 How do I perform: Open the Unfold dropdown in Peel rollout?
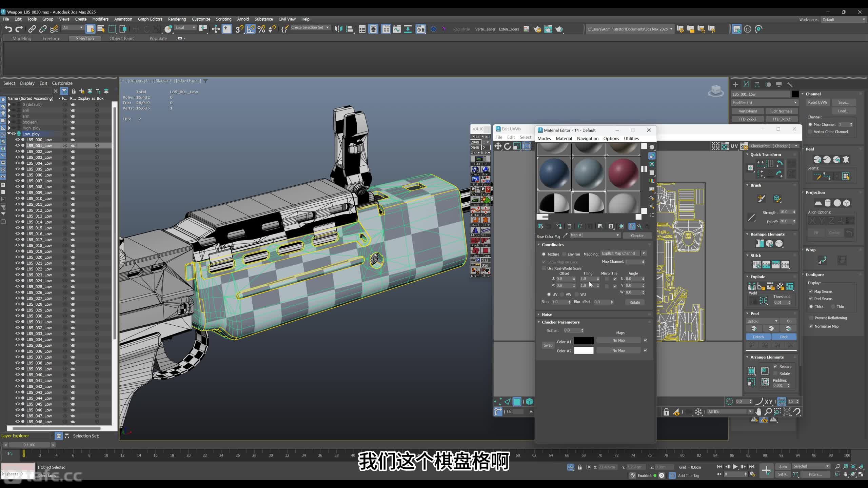pyautogui.click(x=762, y=321)
